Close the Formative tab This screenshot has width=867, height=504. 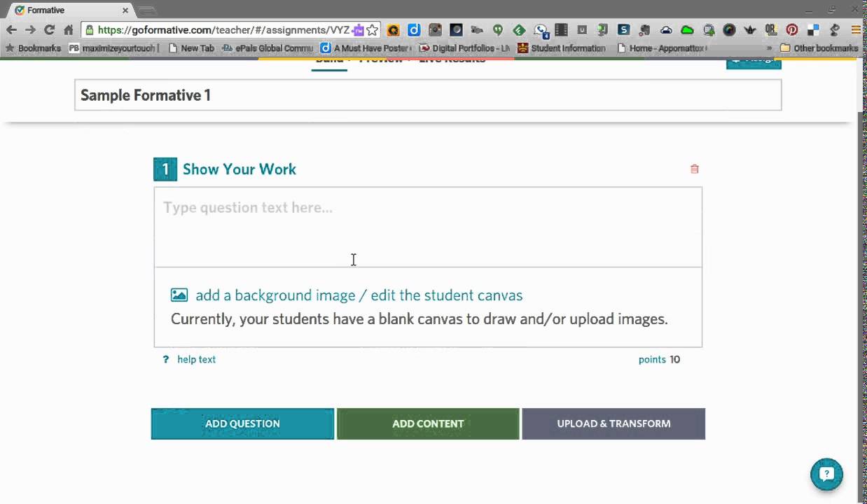[x=125, y=10]
